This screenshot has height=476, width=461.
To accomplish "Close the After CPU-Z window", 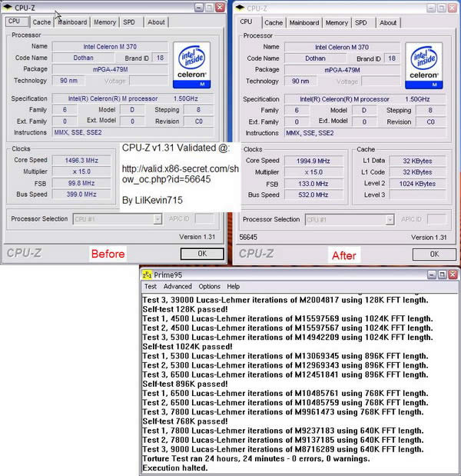I will tap(453, 8).
